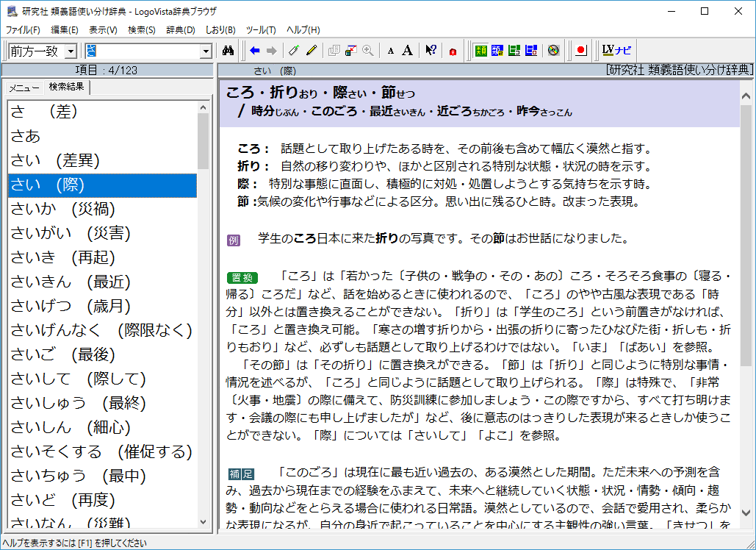
Task: Click the article pane scroll-up arrow
Action: point(746,96)
